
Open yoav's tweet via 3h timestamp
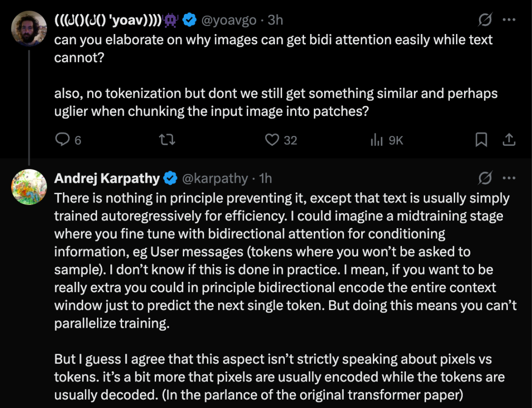[x=275, y=20]
